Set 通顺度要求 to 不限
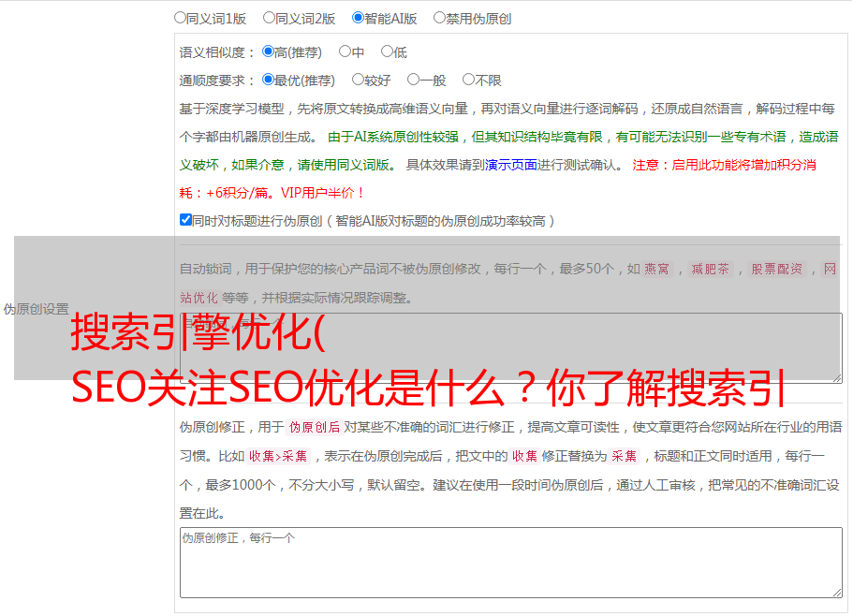The image size is (853, 616). point(469,81)
